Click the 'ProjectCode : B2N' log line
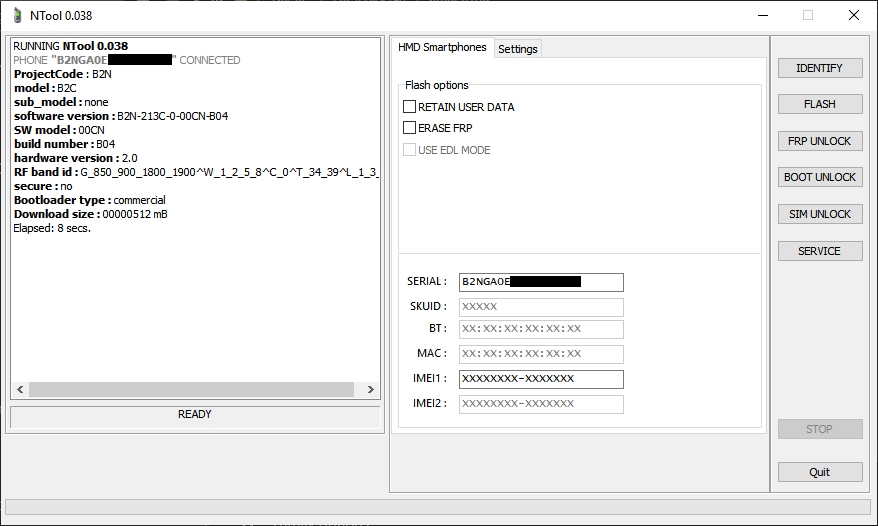The width and height of the screenshot is (878, 526). click(63, 74)
